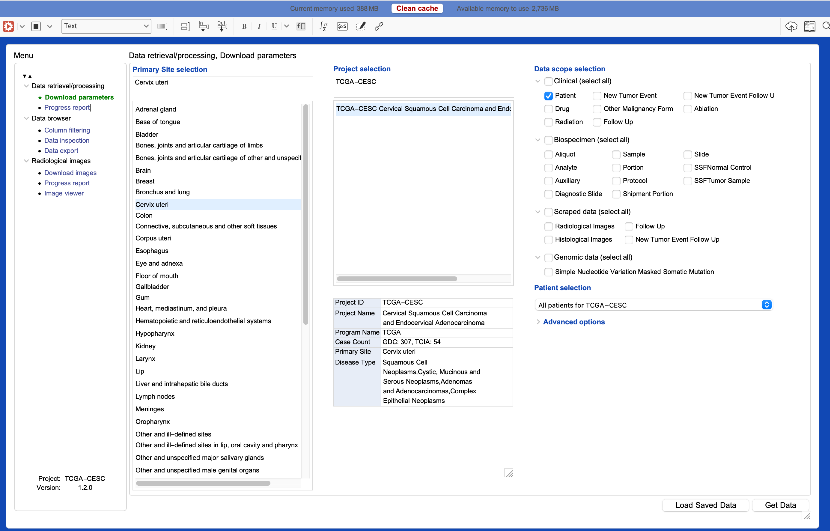Click the link chain icon in toolbar

pyautogui.click(x=379, y=26)
